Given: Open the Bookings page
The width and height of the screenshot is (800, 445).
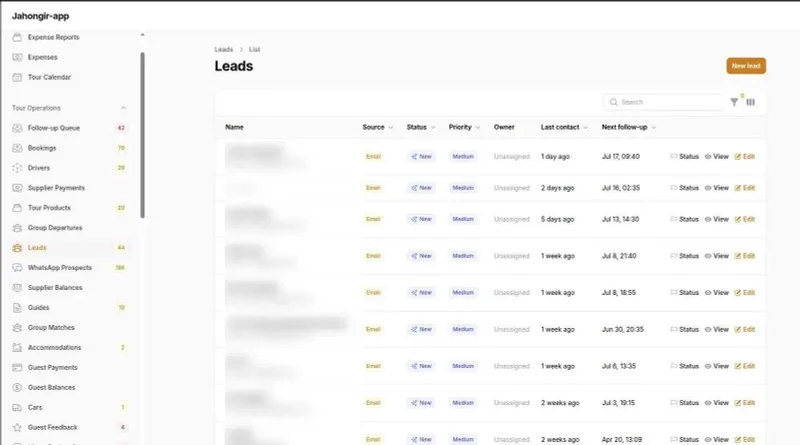Looking at the screenshot, I should coord(42,148).
